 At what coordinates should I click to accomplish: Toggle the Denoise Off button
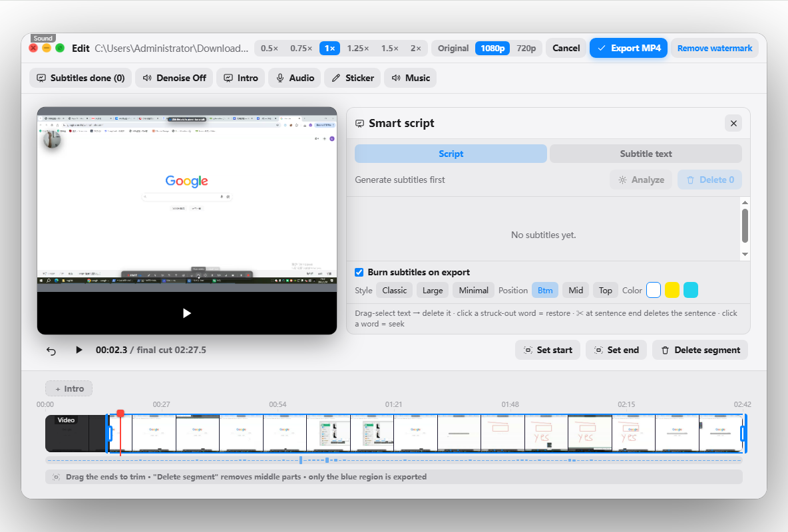tap(174, 78)
